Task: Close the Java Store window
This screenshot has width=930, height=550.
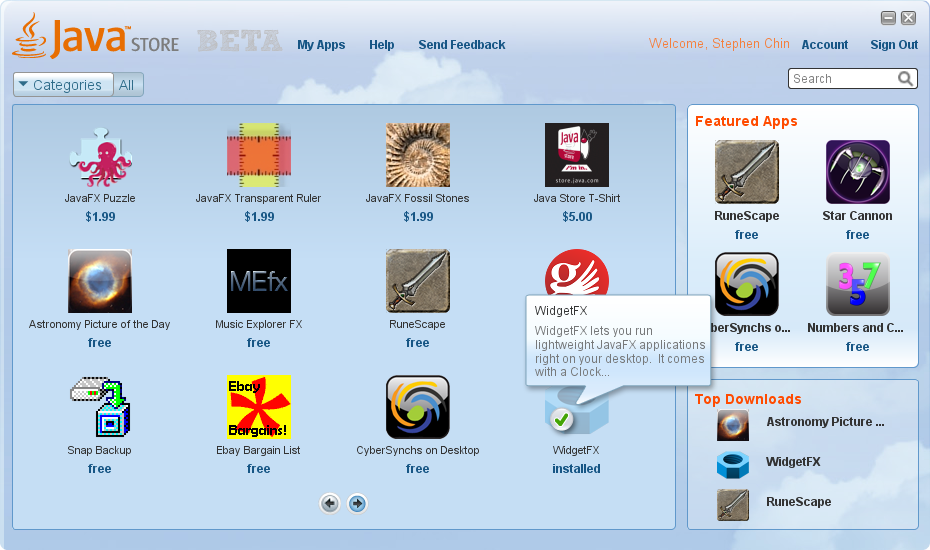Action: click(909, 18)
